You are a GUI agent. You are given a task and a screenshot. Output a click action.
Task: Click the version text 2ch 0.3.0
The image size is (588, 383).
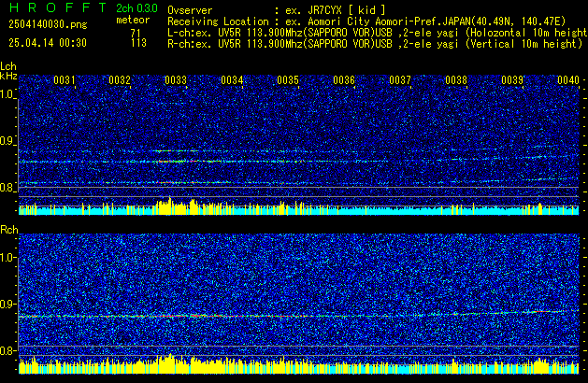pos(136,8)
